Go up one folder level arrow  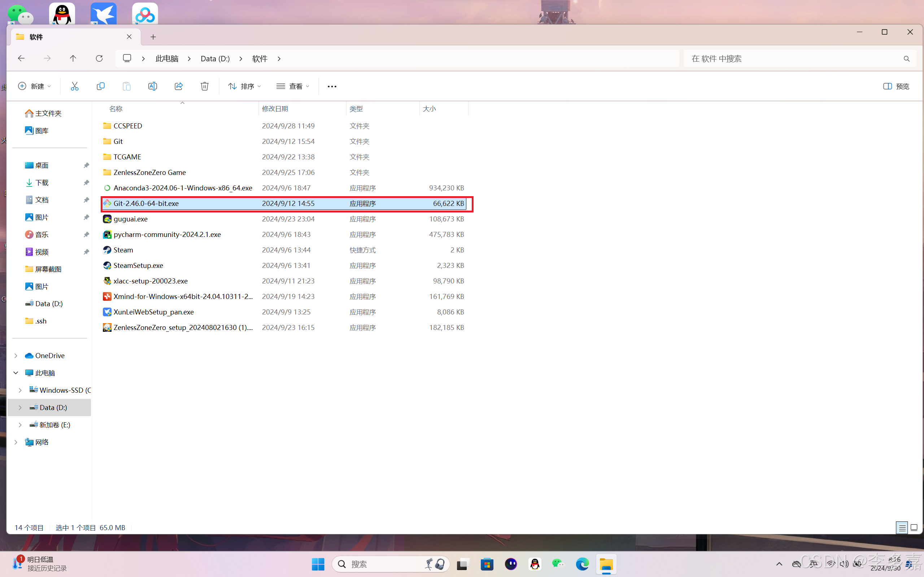click(x=73, y=58)
